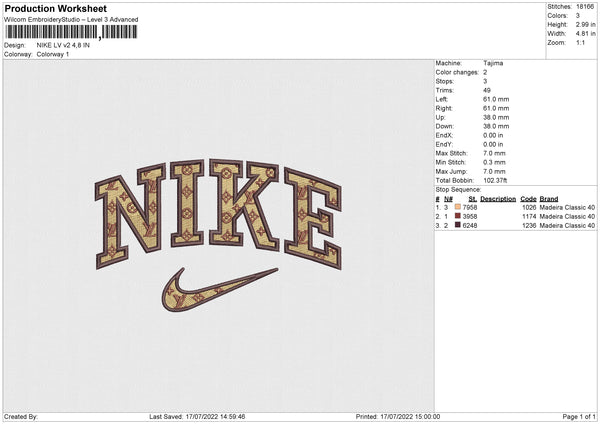The image size is (600, 424).
Task: Click the barcode under the header
Action: tap(71, 32)
